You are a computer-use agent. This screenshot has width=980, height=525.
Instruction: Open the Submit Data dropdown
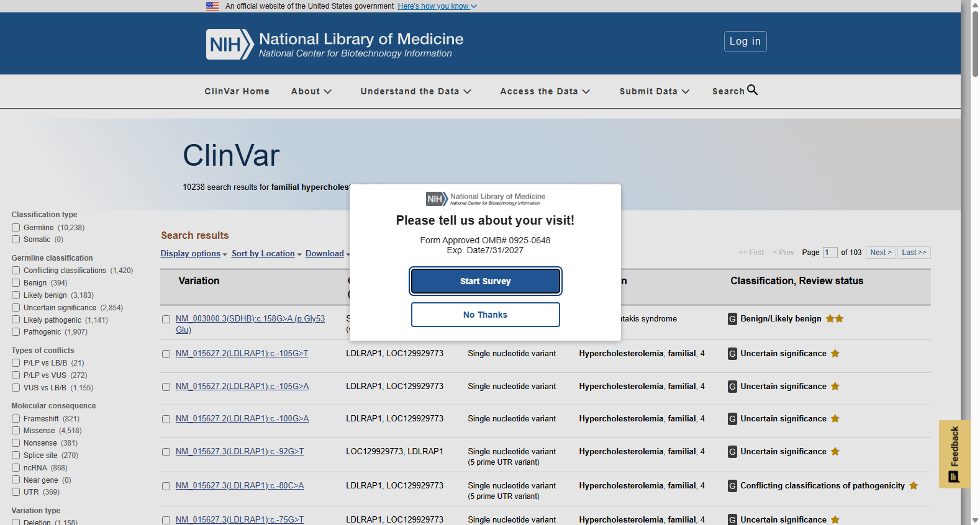pyautogui.click(x=654, y=91)
